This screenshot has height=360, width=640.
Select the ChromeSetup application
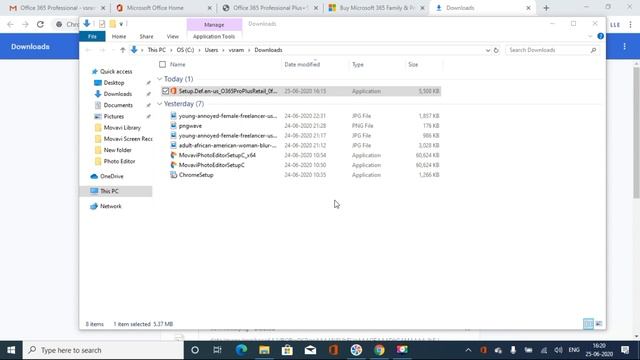(x=196, y=175)
